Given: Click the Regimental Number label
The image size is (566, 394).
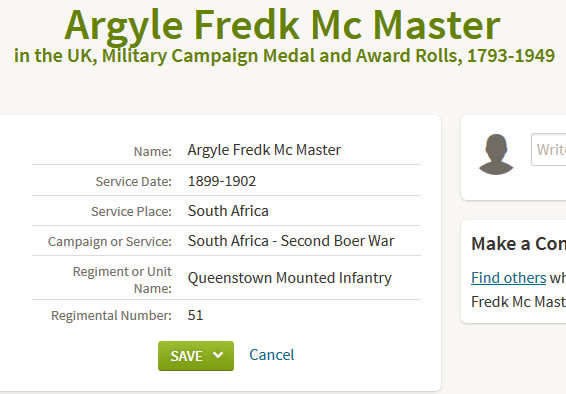Looking at the screenshot, I should click(111, 316).
